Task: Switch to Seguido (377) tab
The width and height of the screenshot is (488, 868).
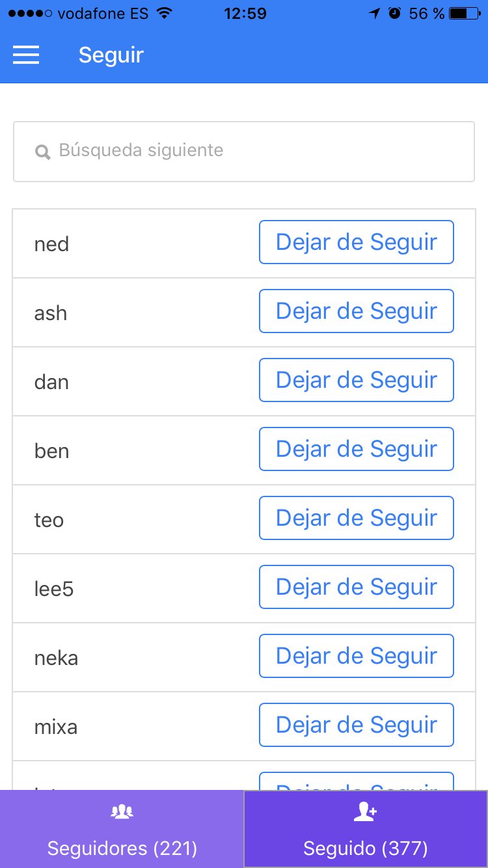Action: pos(366,830)
